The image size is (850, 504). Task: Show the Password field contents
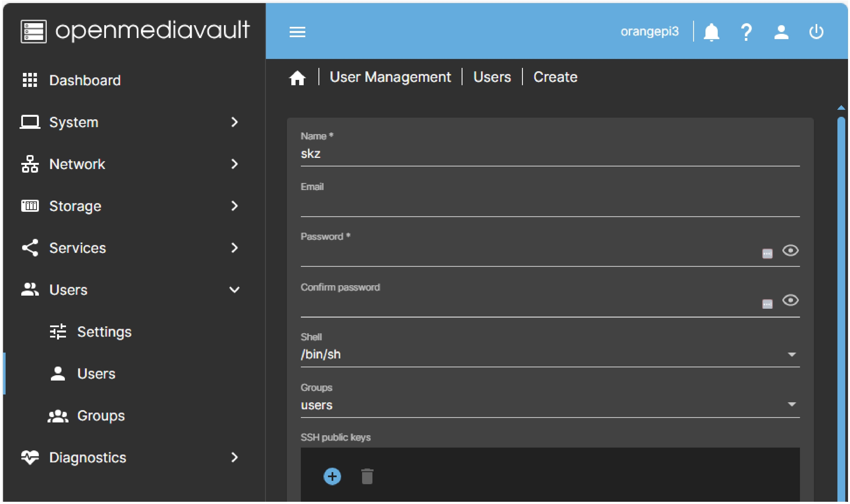790,251
